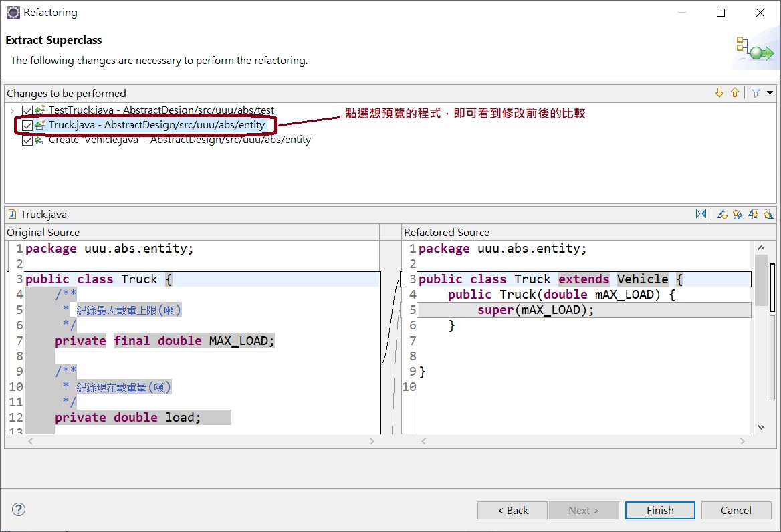Screen dimensions: 781x532
Task: Uncheck the TestTruck.java change checkbox
Action: pyautogui.click(x=27, y=110)
